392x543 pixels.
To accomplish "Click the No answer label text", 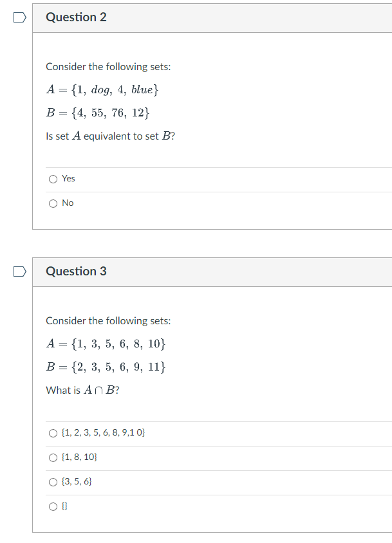I will pos(66,203).
